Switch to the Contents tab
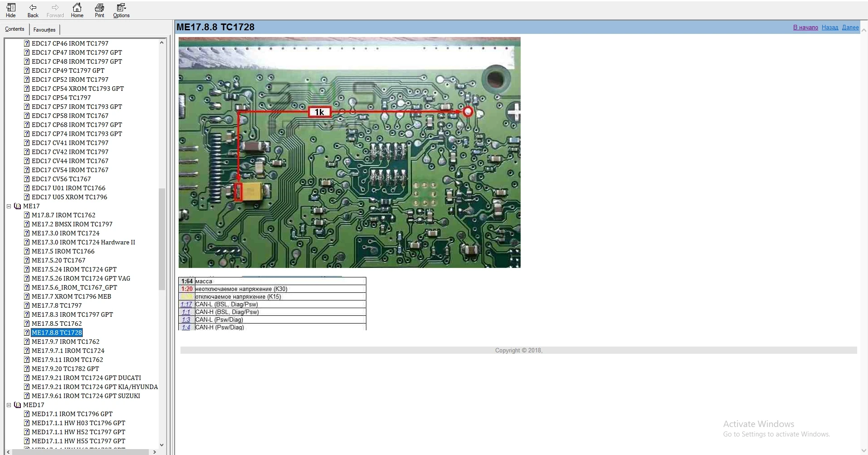 (14, 29)
